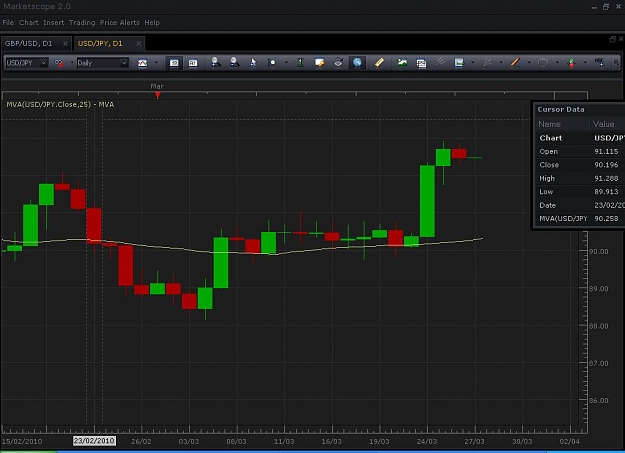This screenshot has width=625, height=453.
Task: Click the High value 91.288
Action: tap(606, 178)
